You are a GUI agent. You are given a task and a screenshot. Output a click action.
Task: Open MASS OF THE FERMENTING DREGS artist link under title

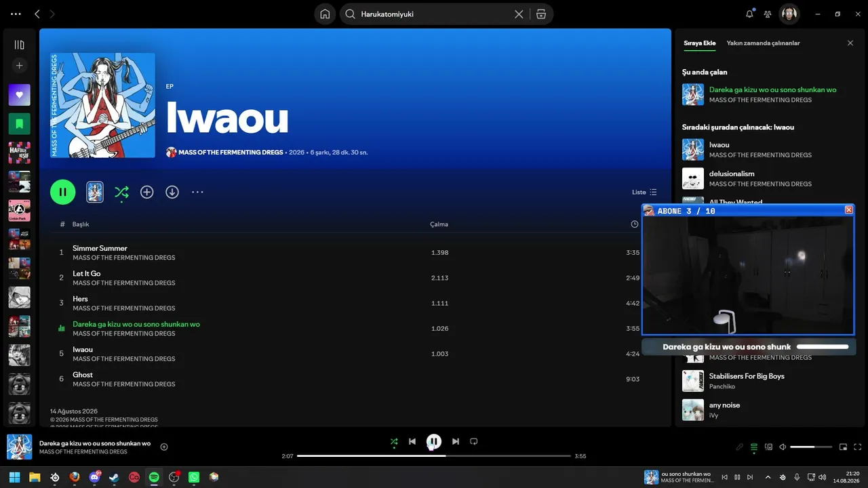click(x=231, y=152)
